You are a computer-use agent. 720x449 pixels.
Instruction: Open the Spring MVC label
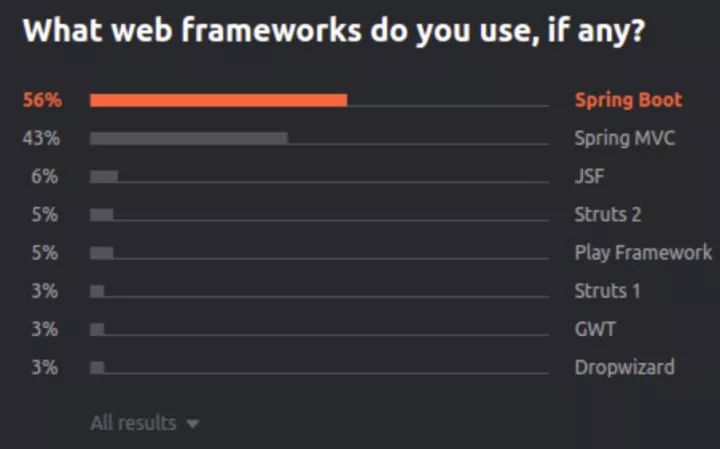pos(624,138)
